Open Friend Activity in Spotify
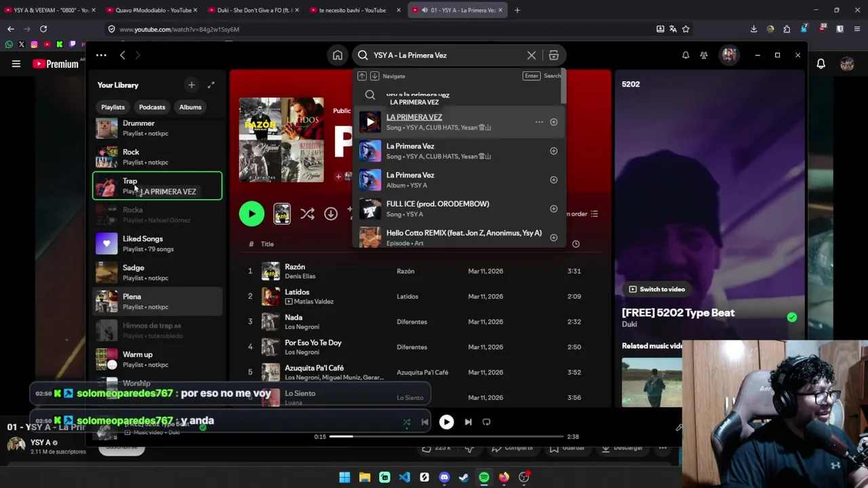This screenshot has height=488, width=868. (704, 56)
